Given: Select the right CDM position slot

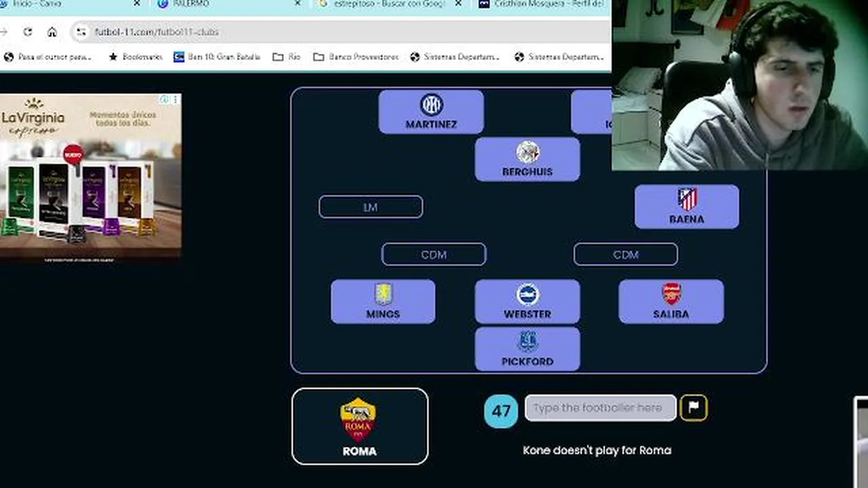Looking at the screenshot, I should pyautogui.click(x=626, y=254).
